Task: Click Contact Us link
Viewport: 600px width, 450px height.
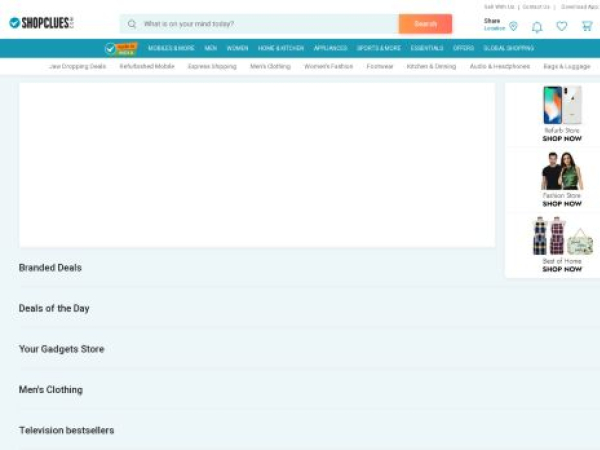Action: 536,7
